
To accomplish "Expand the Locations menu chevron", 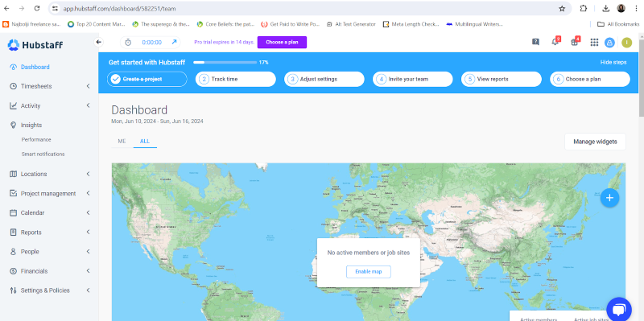I will pos(88,174).
